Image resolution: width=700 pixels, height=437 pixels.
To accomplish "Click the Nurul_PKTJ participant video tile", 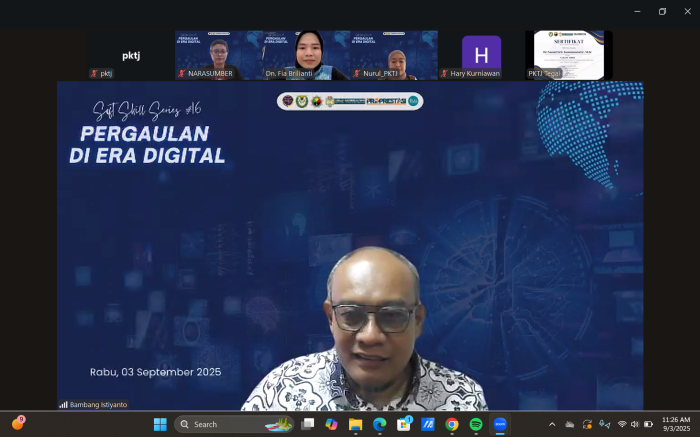I will point(393,54).
